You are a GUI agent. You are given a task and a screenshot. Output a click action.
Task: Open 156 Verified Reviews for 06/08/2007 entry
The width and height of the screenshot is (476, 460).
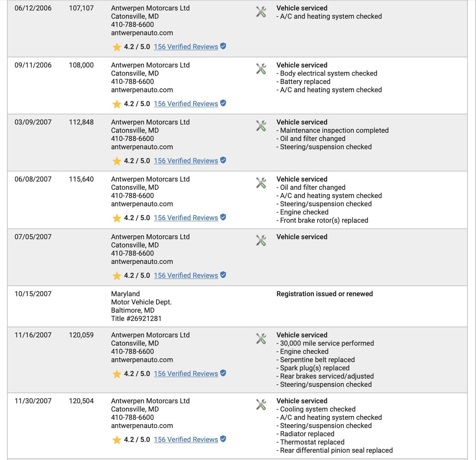coord(186,218)
